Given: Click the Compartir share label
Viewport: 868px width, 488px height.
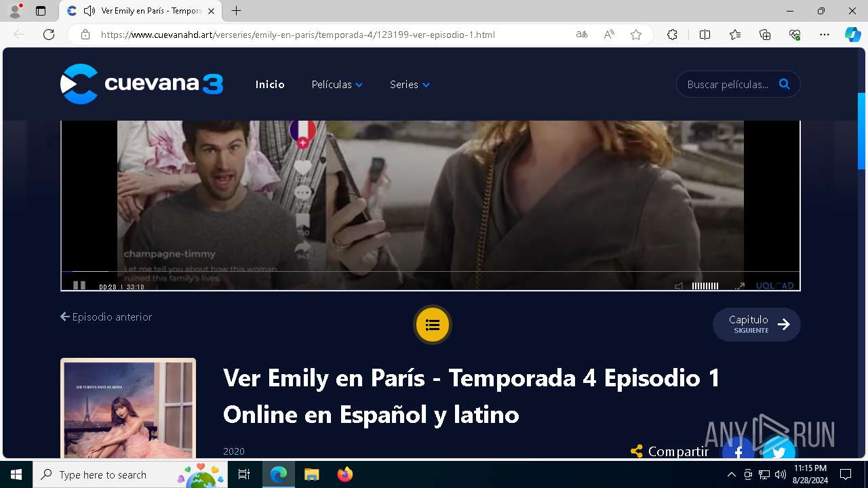Looking at the screenshot, I should pyautogui.click(x=670, y=451).
